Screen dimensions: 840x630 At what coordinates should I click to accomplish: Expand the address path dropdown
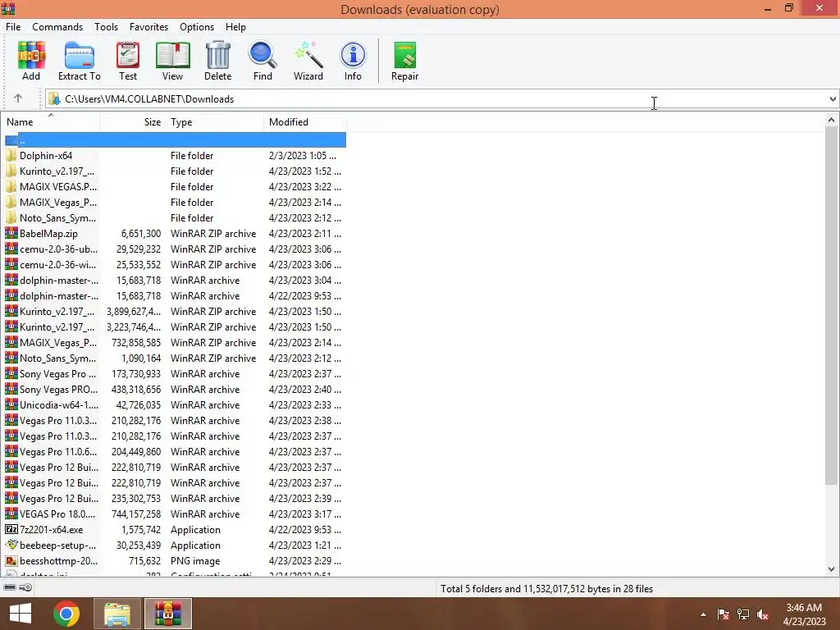pyautogui.click(x=832, y=98)
